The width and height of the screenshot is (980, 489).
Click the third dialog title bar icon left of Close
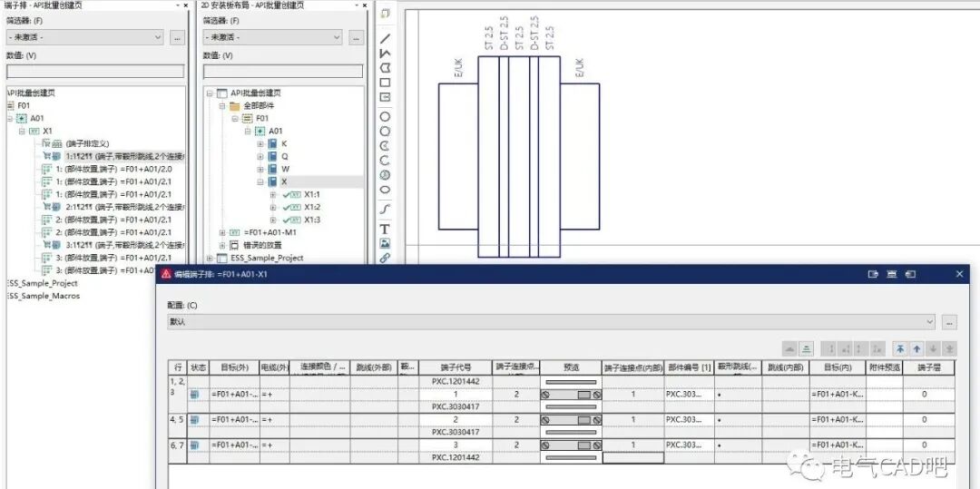(873, 274)
